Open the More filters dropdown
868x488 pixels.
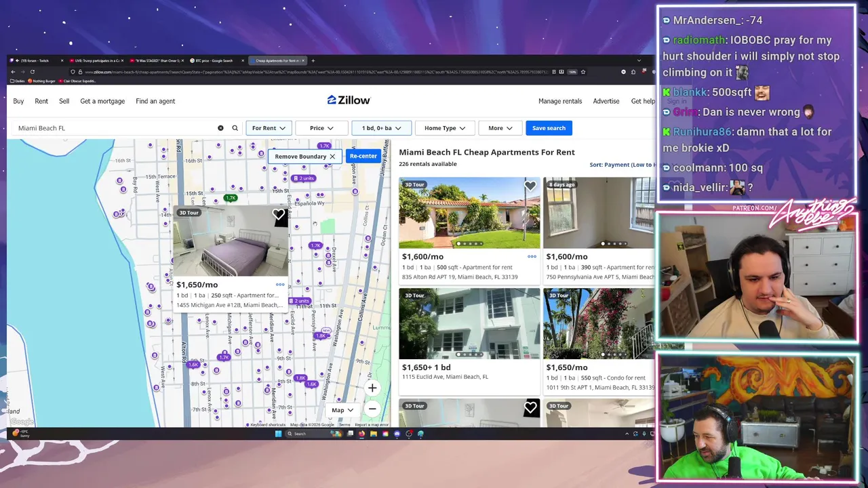pyautogui.click(x=500, y=128)
